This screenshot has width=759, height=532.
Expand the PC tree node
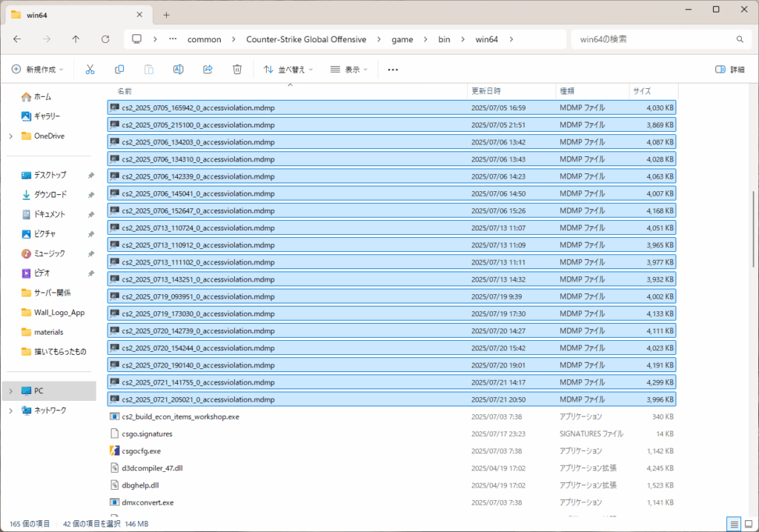pyautogui.click(x=10, y=390)
